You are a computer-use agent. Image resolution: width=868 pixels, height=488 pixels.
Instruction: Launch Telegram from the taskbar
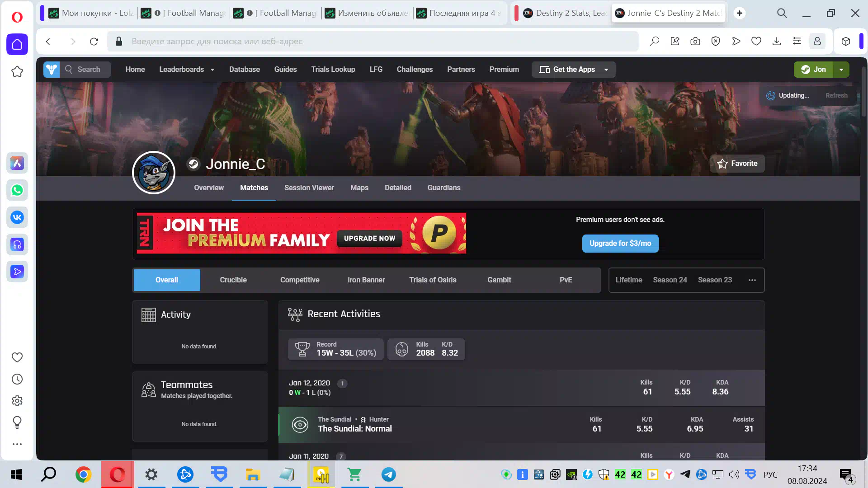[x=389, y=474]
